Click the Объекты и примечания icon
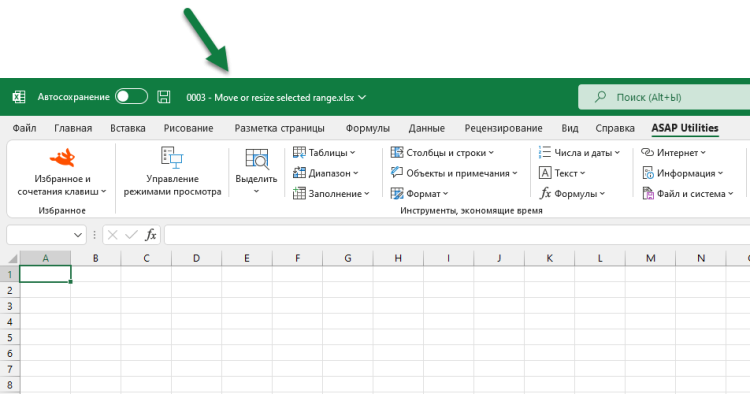The height and width of the screenshot is (394, 750). click(397, 173)
